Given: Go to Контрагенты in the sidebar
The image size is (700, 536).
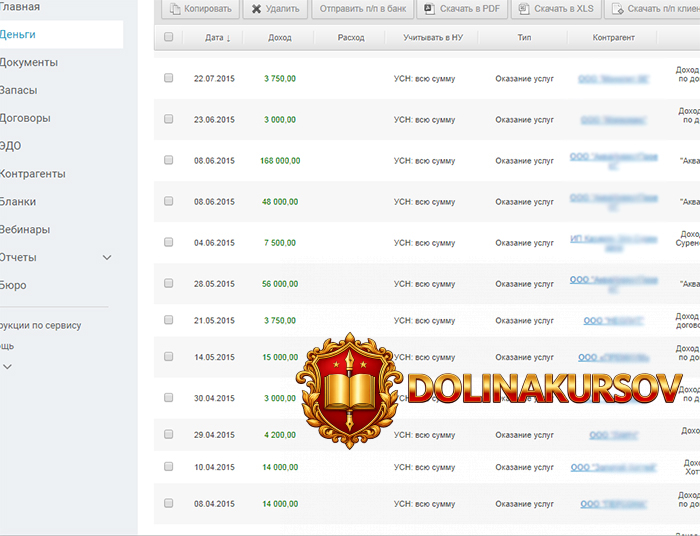Looking at the screenshot, I should point(33,174).
